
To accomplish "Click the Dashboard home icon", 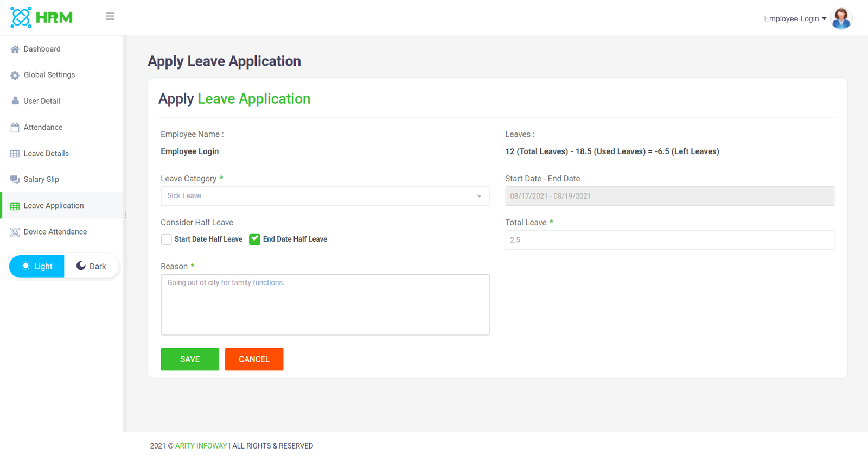I will click(15, 49).
